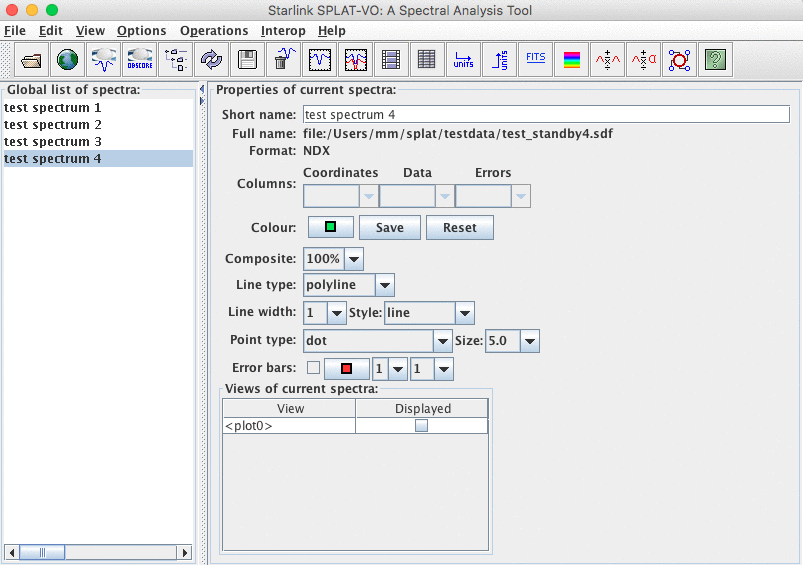Open the View menu

tap(90, 31)
